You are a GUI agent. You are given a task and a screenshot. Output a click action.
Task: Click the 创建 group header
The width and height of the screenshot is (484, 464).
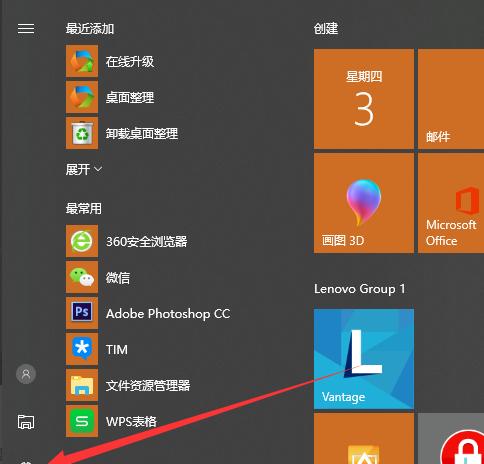point(326,29)
